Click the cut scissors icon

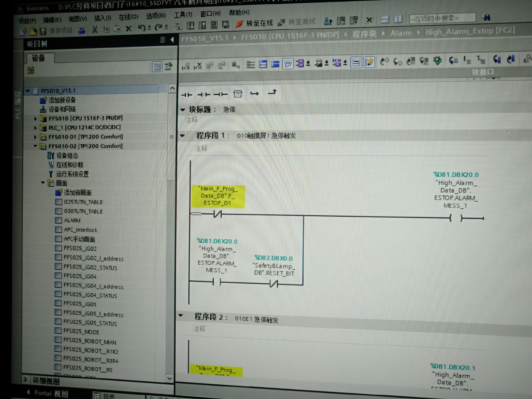click(95, 30)
